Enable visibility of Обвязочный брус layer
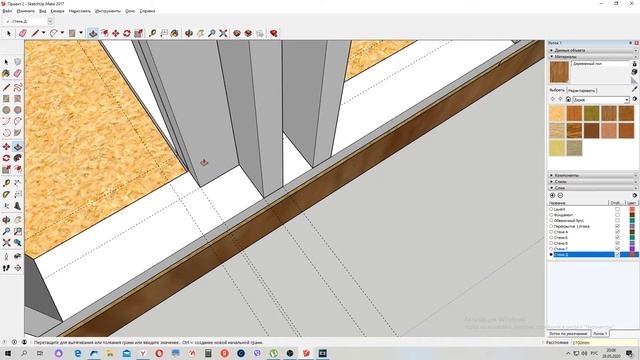This screenshot has width=640, height=360. pos(617,220)
